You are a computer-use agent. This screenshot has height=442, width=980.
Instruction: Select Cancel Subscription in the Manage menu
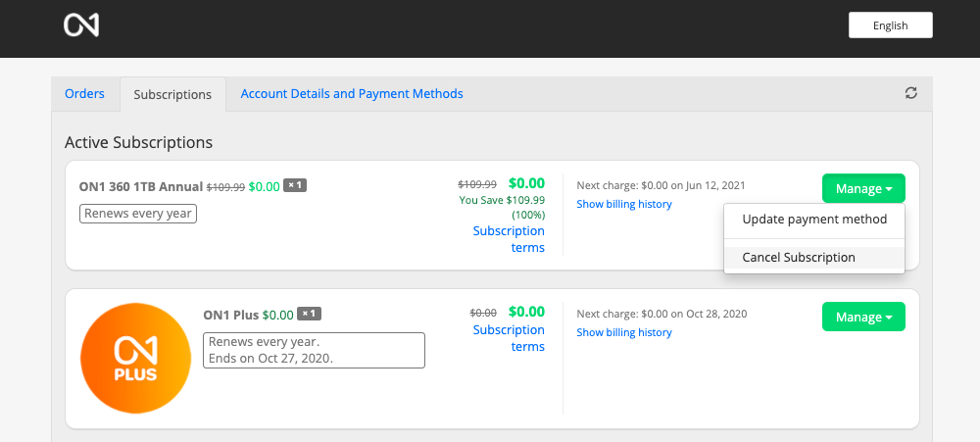pyautogui.click(x=799, y=258)
